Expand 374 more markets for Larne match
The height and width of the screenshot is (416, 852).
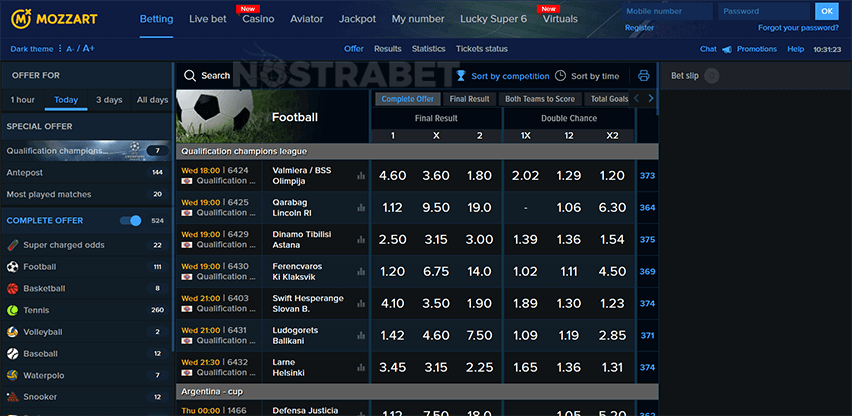click(647, 368)
